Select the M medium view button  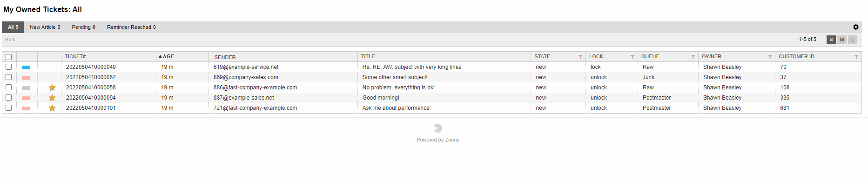(842, 40)
